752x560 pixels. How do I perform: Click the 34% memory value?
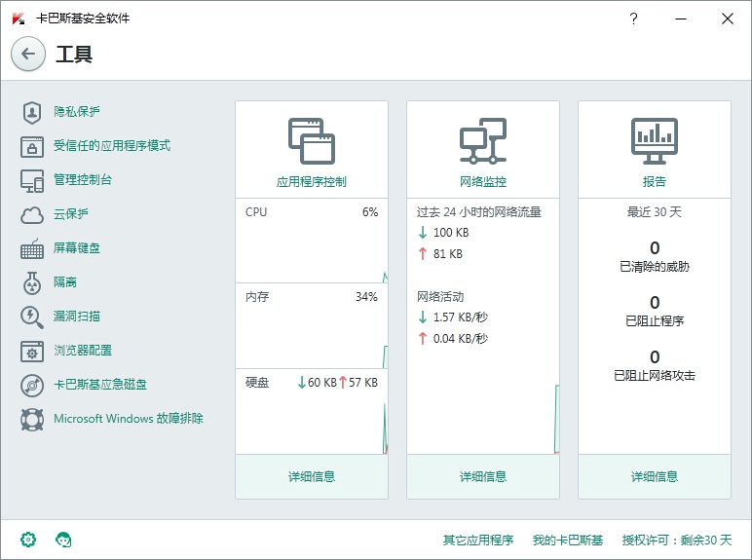coord(366,297)
